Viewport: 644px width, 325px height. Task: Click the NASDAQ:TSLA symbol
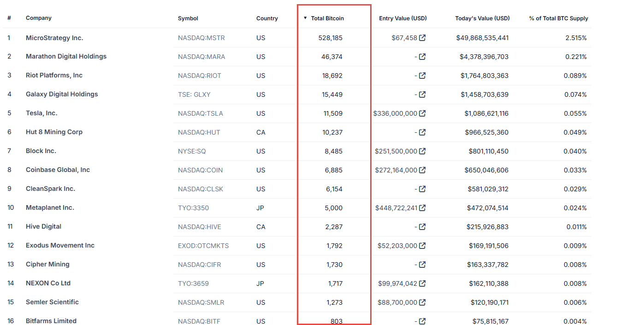tap(200, 113)
